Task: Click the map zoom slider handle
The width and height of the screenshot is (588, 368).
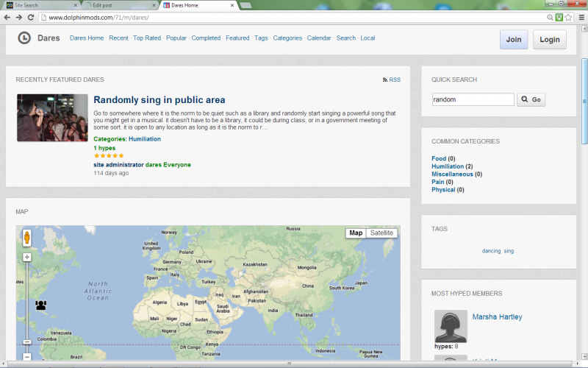Action: point(27,342)
